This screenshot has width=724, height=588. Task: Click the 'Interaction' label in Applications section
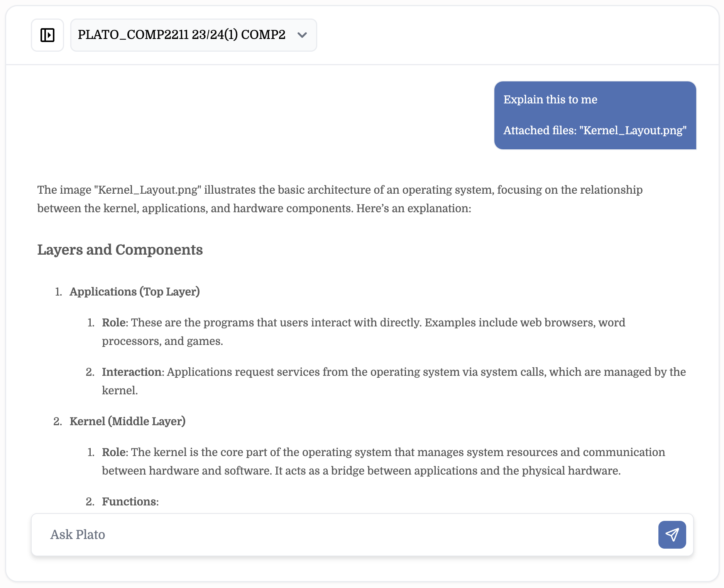click(132, 372)
